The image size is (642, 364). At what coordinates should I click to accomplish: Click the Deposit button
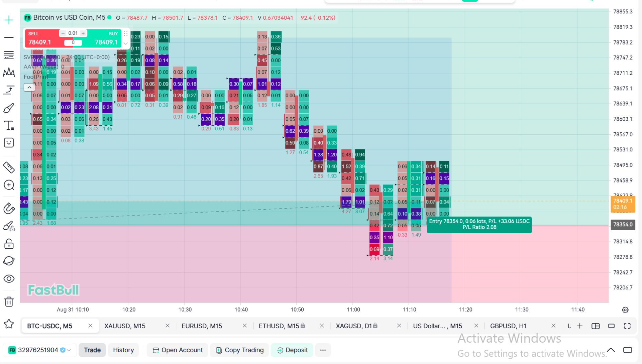tap(292, 350)
